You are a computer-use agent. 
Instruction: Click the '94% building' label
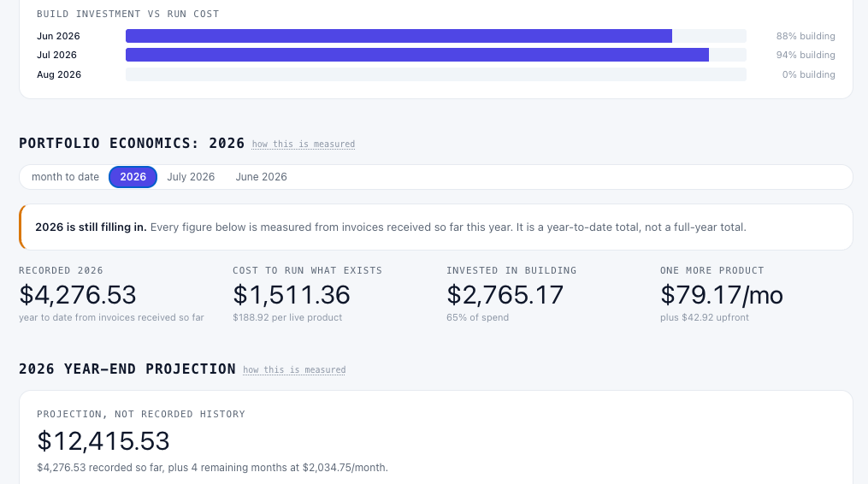tap(806, 55)
